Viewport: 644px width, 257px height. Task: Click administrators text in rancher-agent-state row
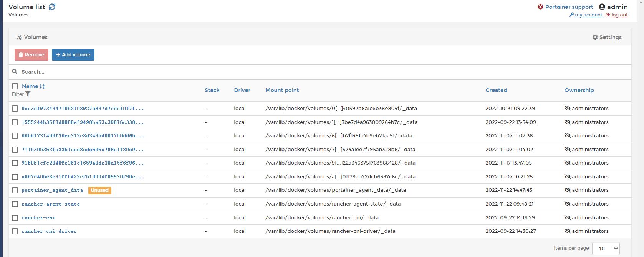click(x=590, y=204)
